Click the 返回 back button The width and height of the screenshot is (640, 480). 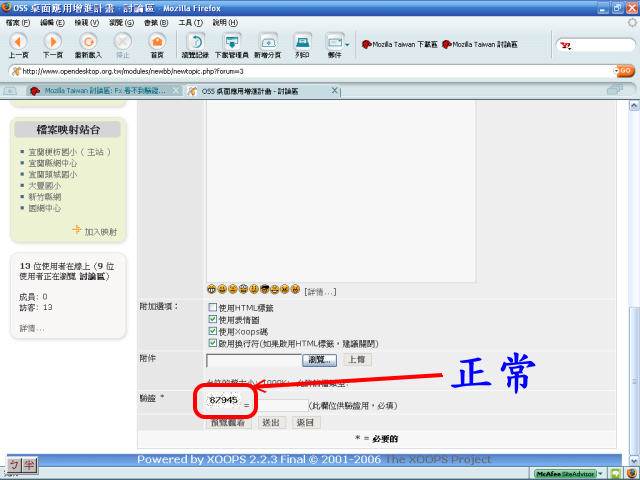(306, 423)
